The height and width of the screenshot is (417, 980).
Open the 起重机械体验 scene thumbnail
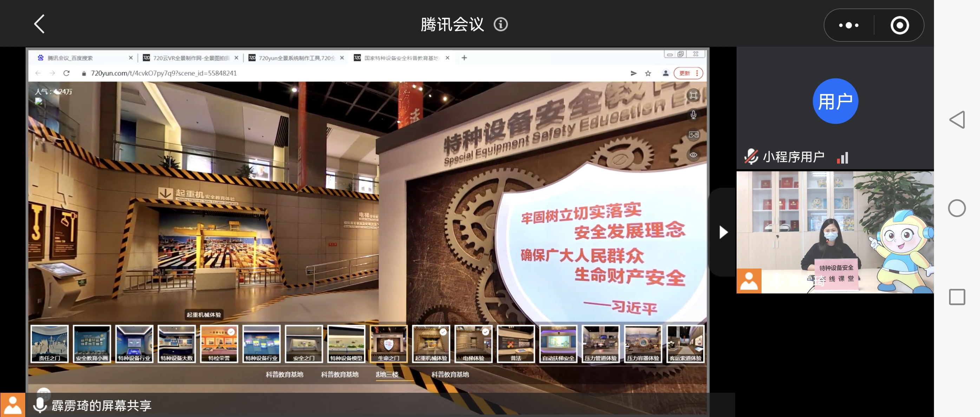(x=431, y=344)
